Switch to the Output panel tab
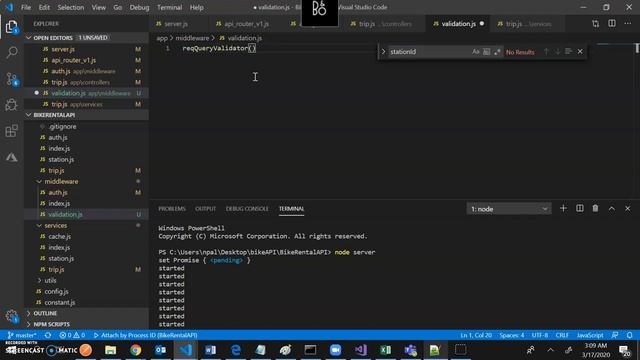The image size is (640, 360). point(205,209)
